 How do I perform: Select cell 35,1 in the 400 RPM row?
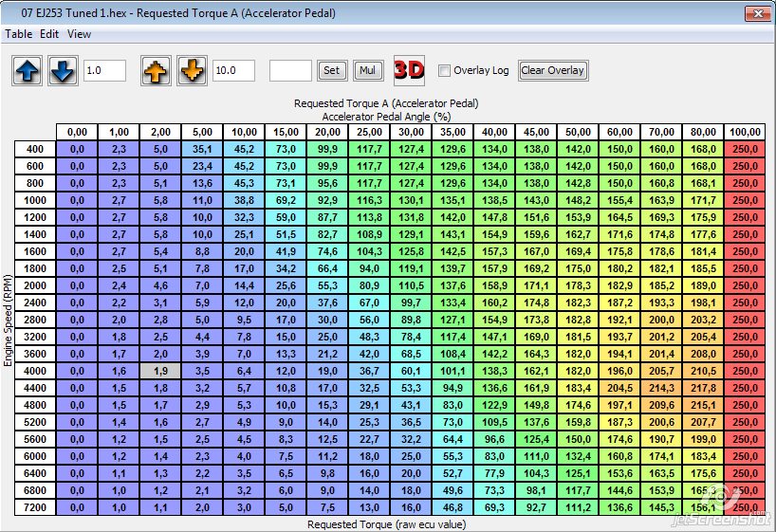pyautogui.click(x=202, y=149)
